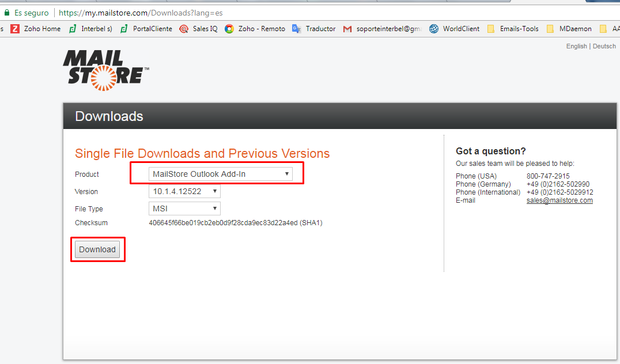Click the secure padlock icon in address bar

7,13
